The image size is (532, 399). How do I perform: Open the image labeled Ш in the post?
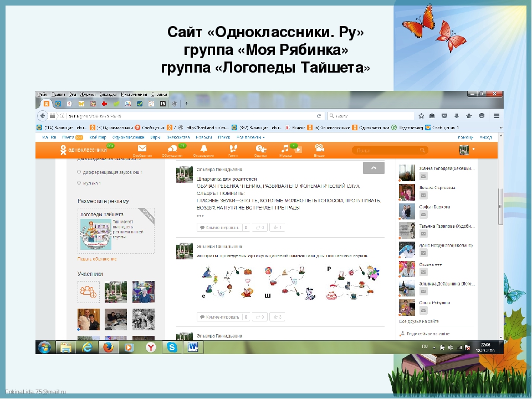point(290,284)
